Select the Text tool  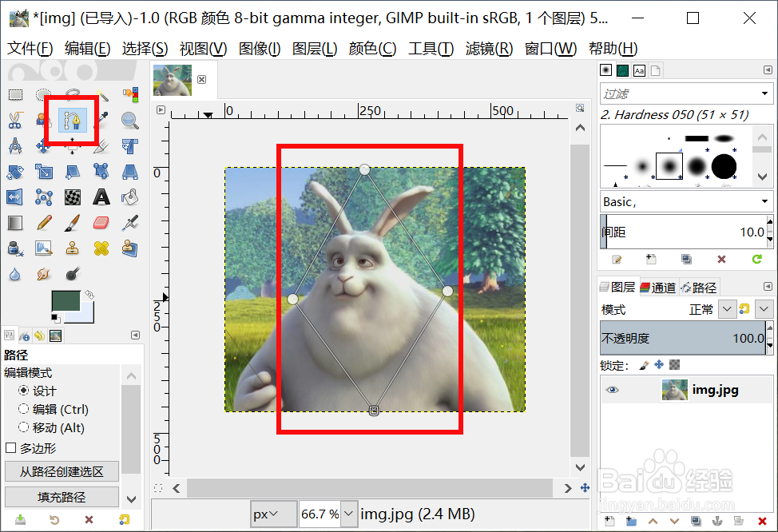point(101,197)
